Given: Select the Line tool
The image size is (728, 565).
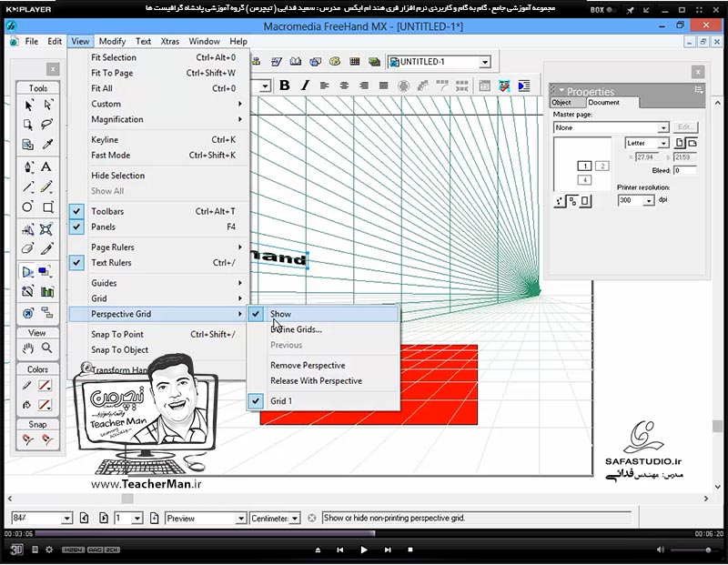Looking at the screenshot, I should point(28,187).
